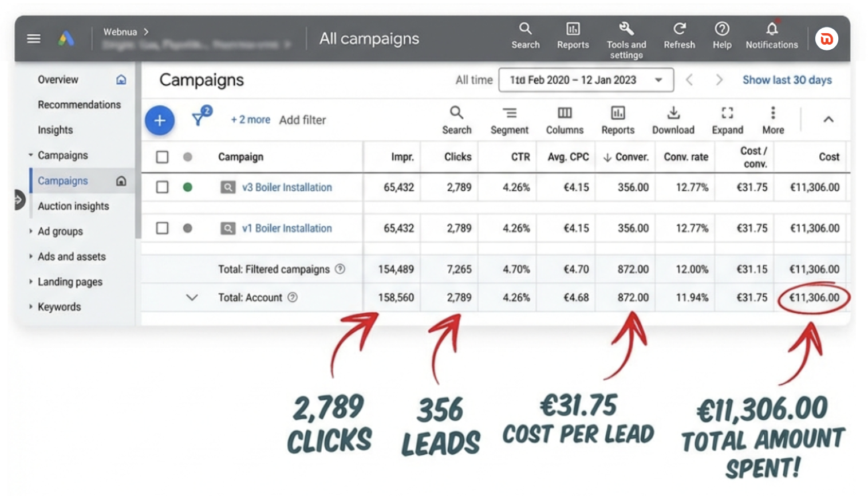
Task: Open the v3 Boiler Installation campaign
Action: 287,187
